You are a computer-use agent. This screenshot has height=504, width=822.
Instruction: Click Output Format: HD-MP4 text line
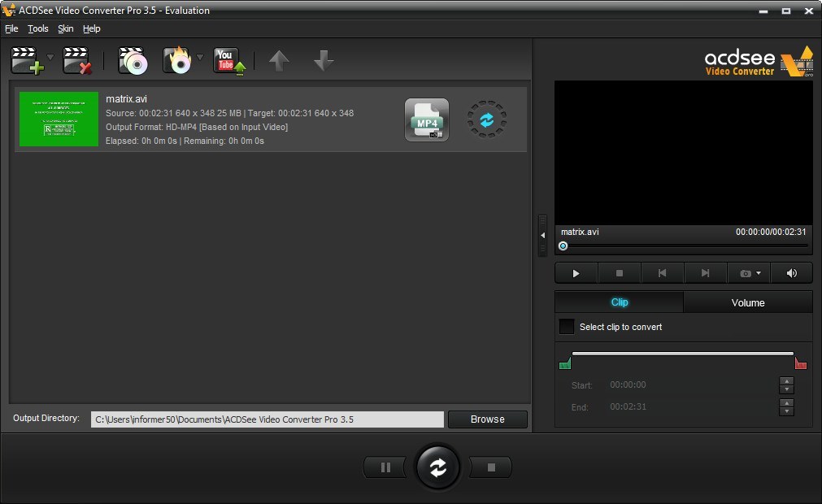click(197, 127)
